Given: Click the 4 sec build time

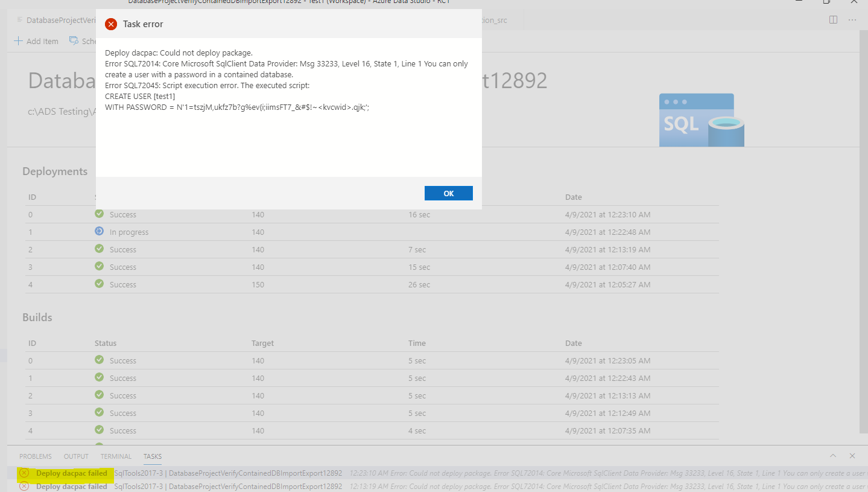Looking at the screenshot, I should (417, 431).
